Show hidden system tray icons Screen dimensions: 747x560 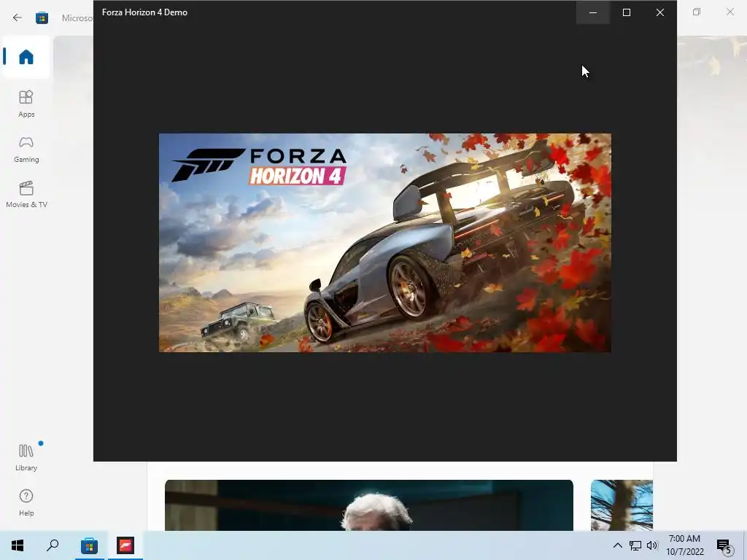tap(617, 545)
